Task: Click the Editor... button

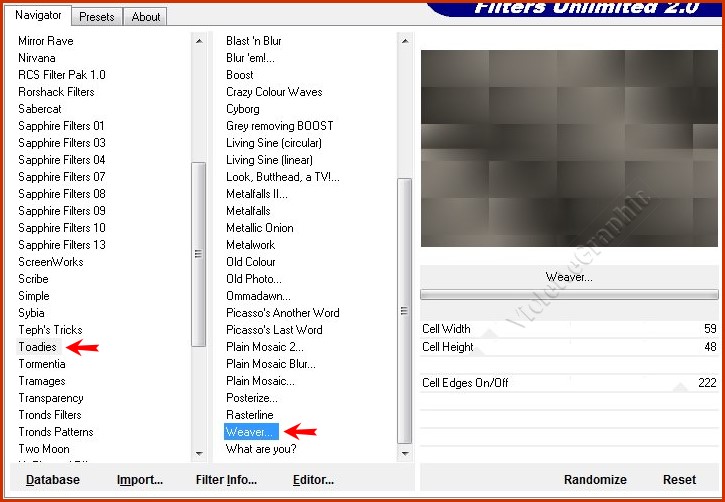Action: (x=313, y=480)
